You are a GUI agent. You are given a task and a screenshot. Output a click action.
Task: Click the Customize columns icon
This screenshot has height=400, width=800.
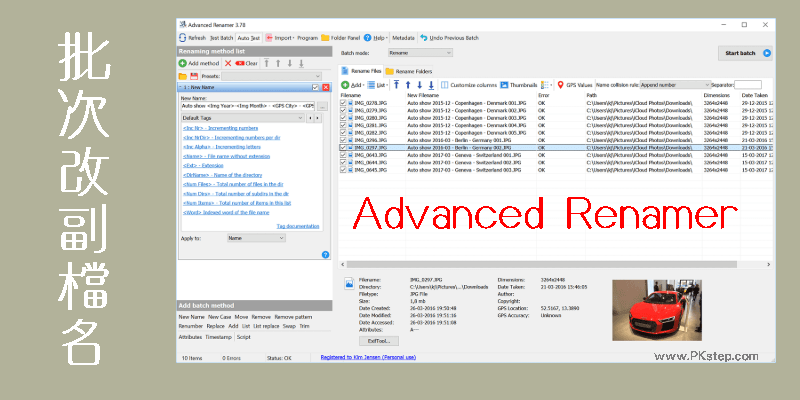(445, 85)
